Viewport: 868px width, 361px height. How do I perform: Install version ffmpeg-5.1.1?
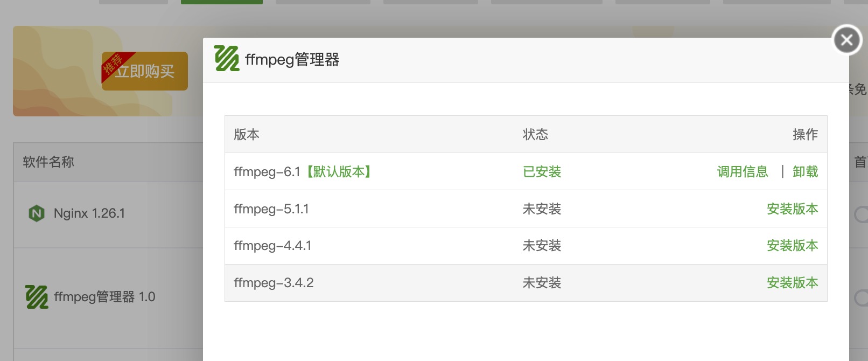pos(792,209)
